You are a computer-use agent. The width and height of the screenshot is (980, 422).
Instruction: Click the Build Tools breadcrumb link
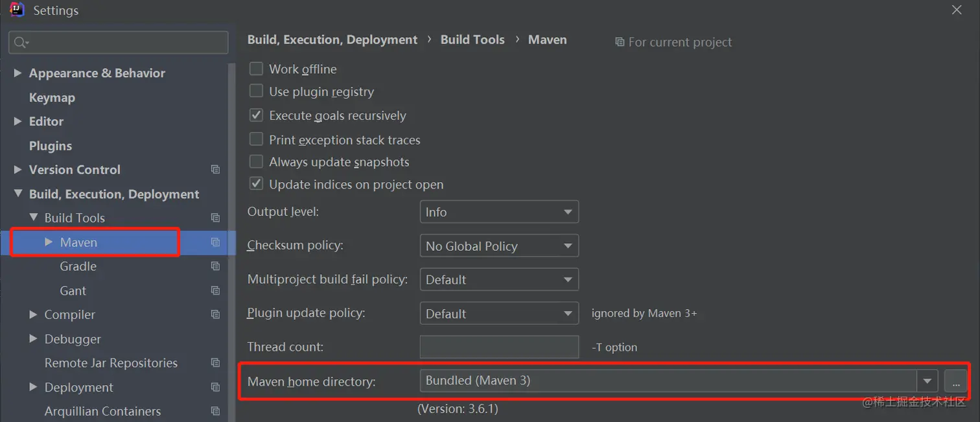tap(472, 40)
